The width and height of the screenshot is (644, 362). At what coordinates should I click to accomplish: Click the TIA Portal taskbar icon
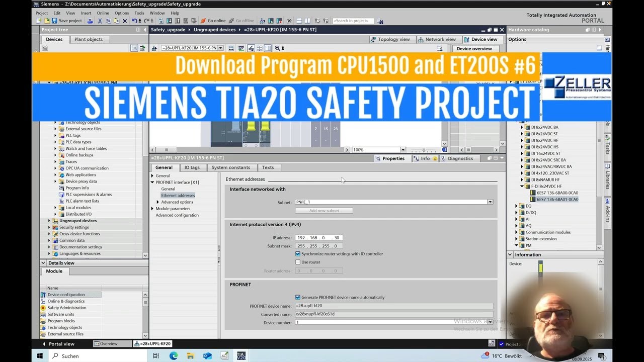241,356
